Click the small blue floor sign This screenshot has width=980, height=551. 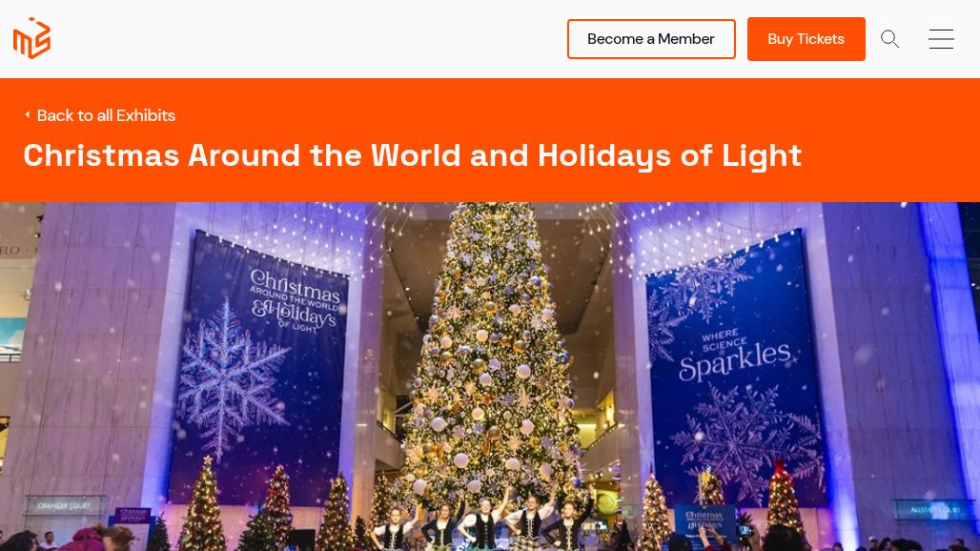pos(705,523)
